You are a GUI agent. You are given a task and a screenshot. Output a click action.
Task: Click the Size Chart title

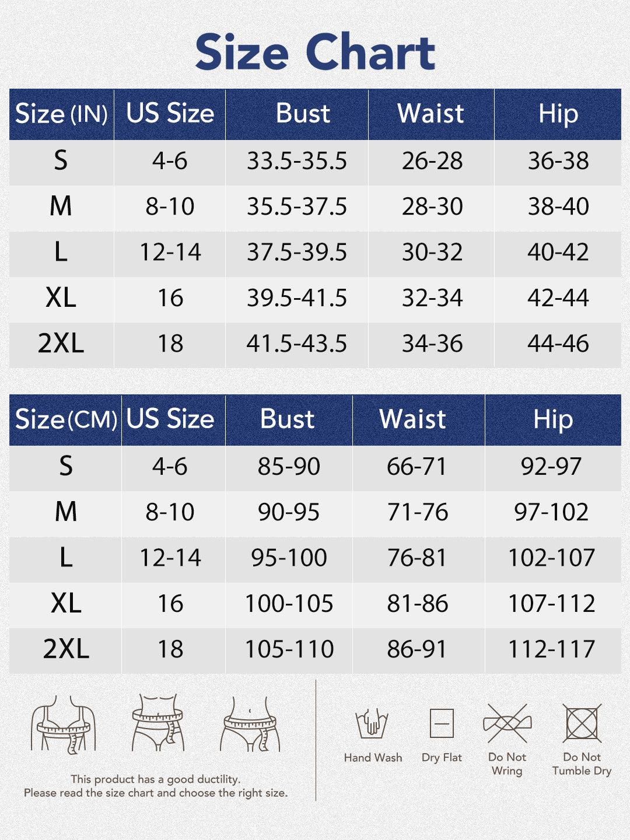(x=315, y=52)
